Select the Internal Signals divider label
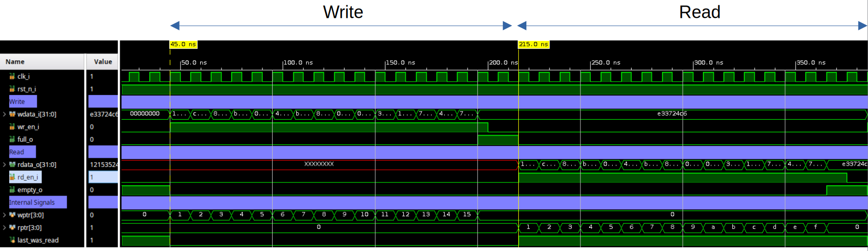 click(32, 202)
